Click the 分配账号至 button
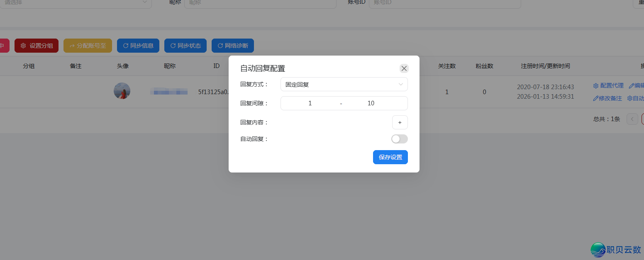 tap(88, 46)
